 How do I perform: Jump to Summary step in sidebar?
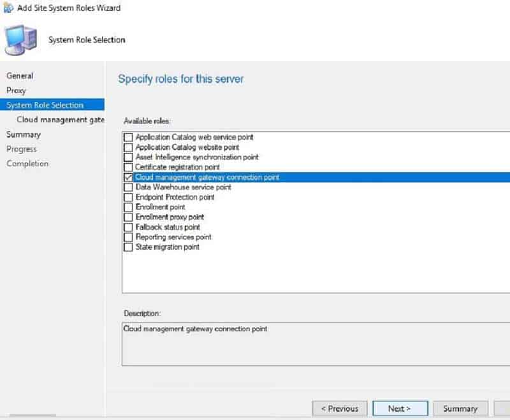pyautogui.click(x=24, y=134)
